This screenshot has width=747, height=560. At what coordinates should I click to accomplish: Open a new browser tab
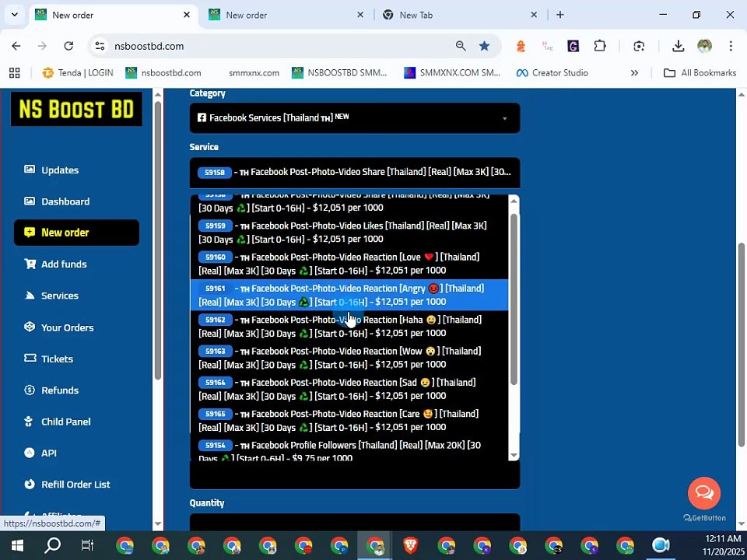[x=560, y=15]
